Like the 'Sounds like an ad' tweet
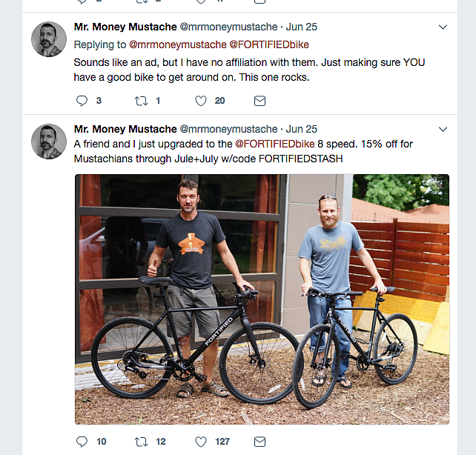The image size is (476, 455). tap(200, 100)
